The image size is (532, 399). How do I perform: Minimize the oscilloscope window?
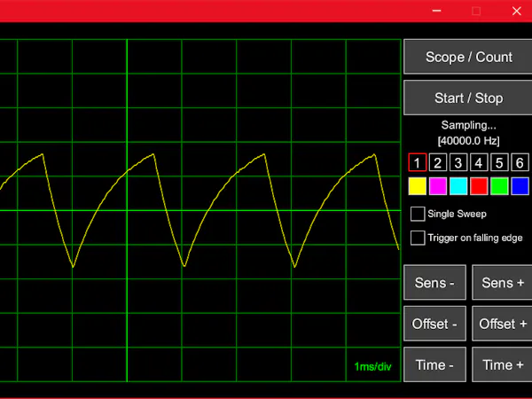[x=436, y=11]
